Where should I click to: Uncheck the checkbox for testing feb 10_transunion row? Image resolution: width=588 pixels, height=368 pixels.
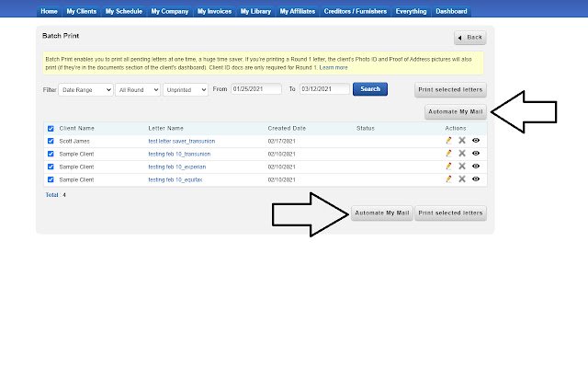[51, 154]
